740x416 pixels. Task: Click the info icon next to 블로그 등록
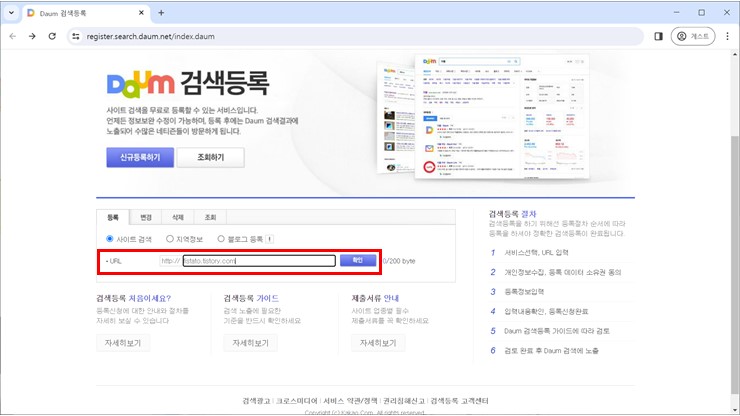pyautogui.click(x=269, y=239)
